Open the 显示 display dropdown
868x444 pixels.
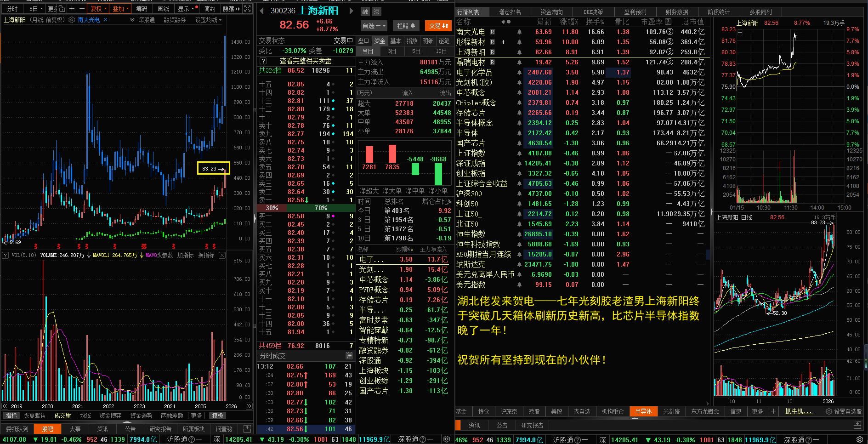[186, 9]
